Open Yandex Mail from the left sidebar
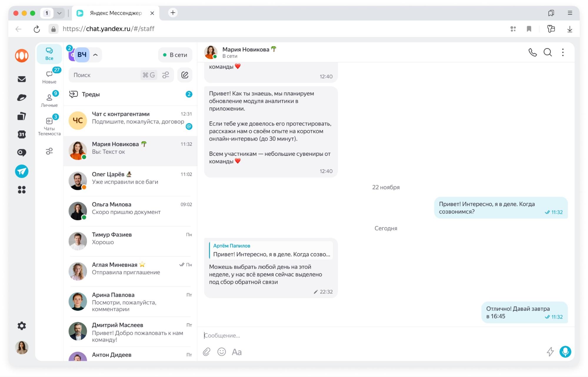588x377 pixels. tap(22, 79)
